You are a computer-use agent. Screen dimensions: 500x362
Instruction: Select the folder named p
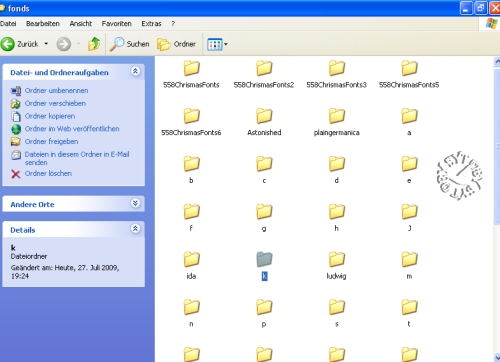264,313
